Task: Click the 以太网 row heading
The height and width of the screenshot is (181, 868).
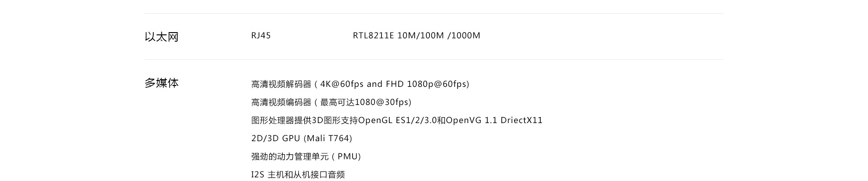Action: click(161, 37)
